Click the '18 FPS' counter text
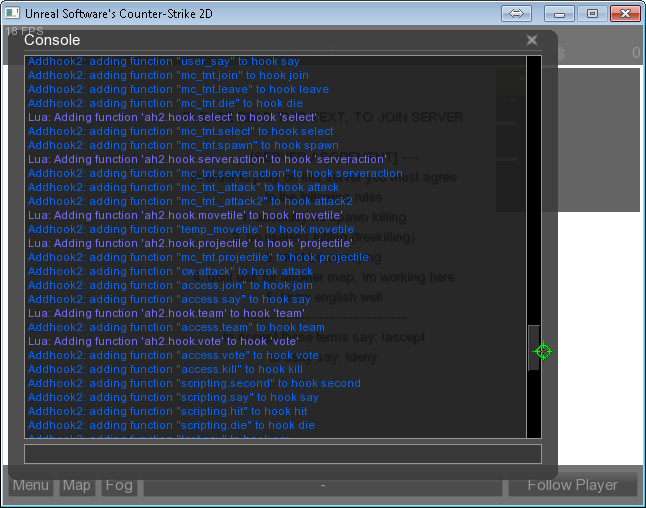 tap(24, 31)
